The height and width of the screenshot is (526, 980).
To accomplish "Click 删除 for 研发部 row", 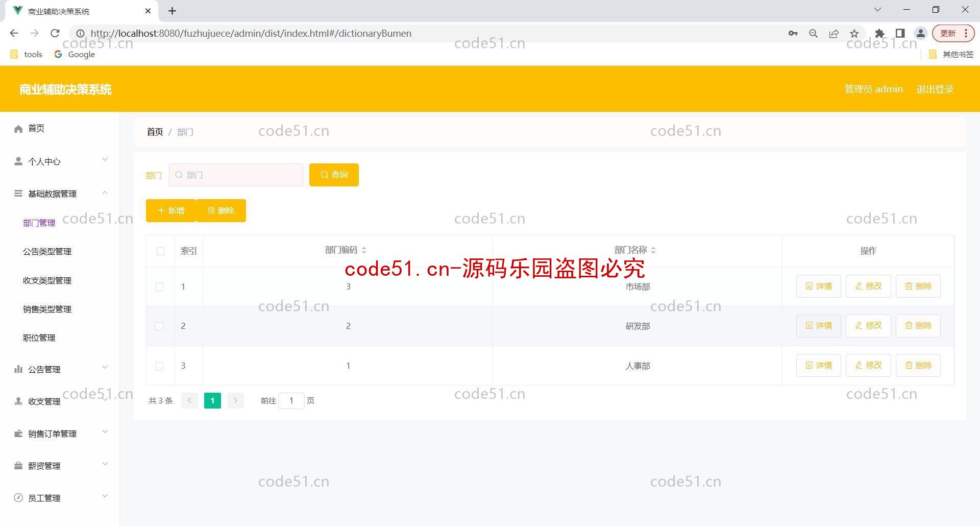I will (918, 325).
